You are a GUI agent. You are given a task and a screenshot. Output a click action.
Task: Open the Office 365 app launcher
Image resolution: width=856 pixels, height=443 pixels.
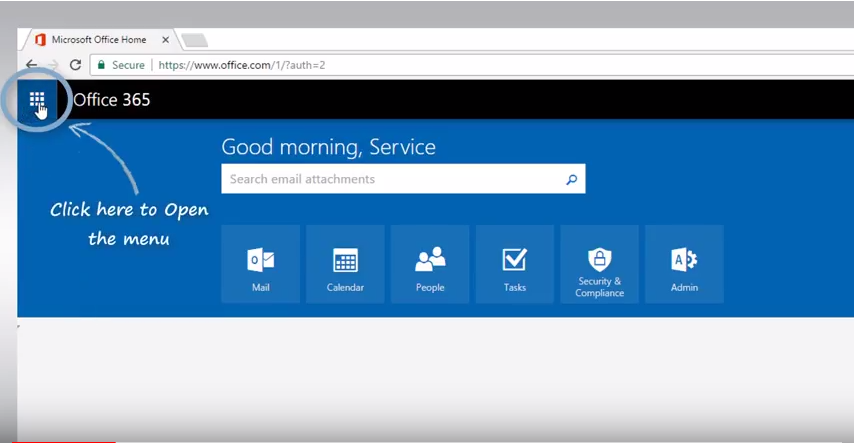click(37, 99)
